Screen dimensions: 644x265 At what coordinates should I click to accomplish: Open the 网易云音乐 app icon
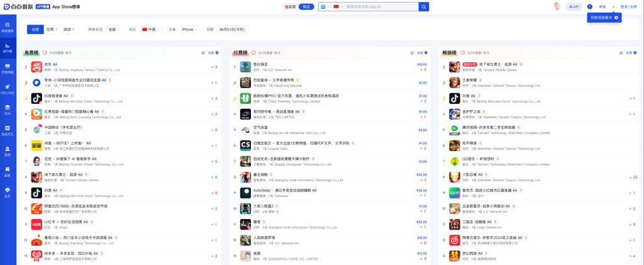(x=455, y=240)
